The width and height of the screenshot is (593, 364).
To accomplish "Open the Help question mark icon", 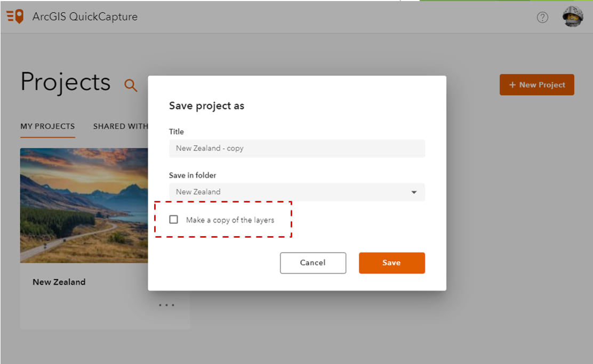I will (x=542, y=17).
